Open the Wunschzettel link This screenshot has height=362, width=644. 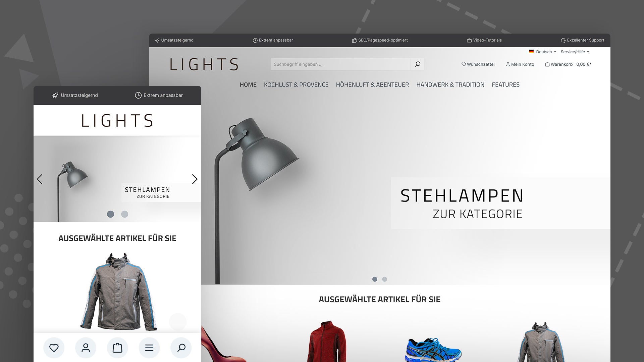coord(478,64)
